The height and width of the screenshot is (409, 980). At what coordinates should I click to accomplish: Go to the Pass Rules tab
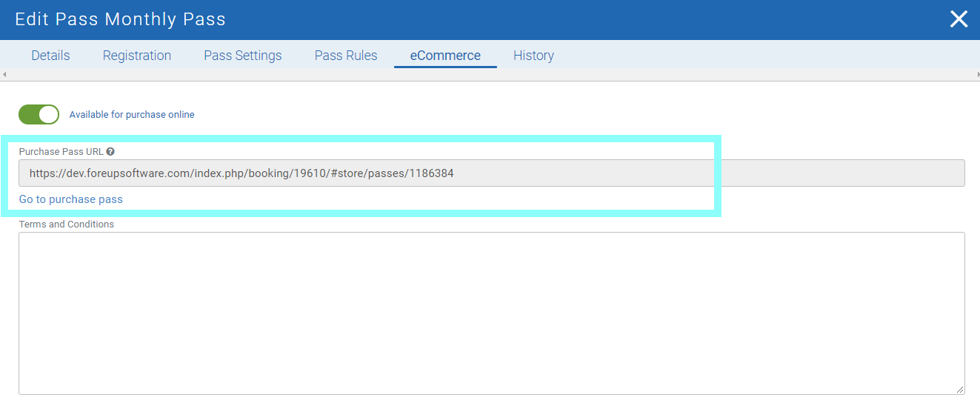pyautogui.click(x=346, y=56)
